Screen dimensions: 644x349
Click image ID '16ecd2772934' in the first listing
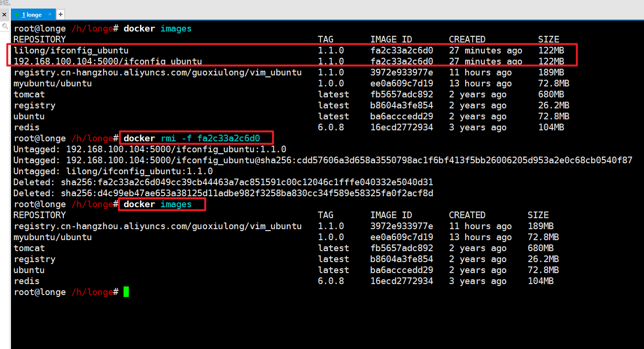tap(402, 127)
